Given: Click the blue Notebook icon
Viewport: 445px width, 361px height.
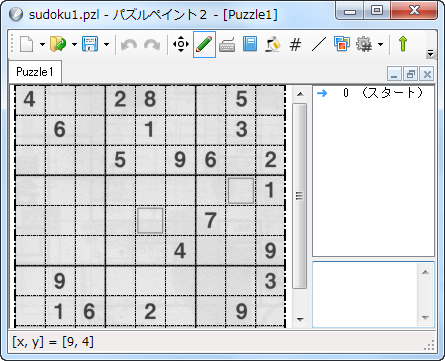Looking at the screenshot, I should [250, 44].
